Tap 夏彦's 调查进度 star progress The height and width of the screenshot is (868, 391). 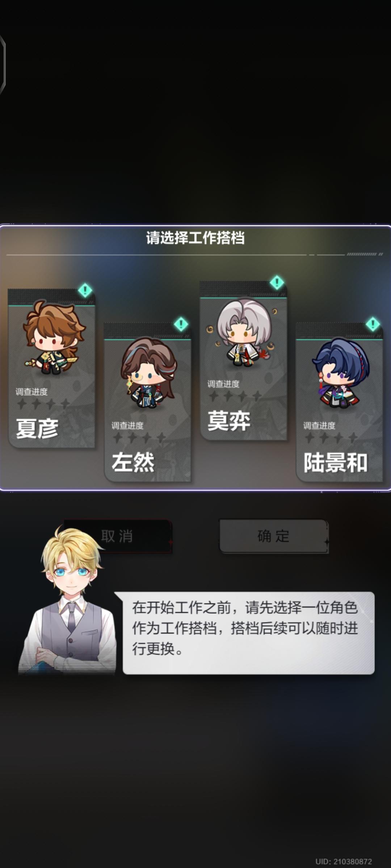click(43, 404)
